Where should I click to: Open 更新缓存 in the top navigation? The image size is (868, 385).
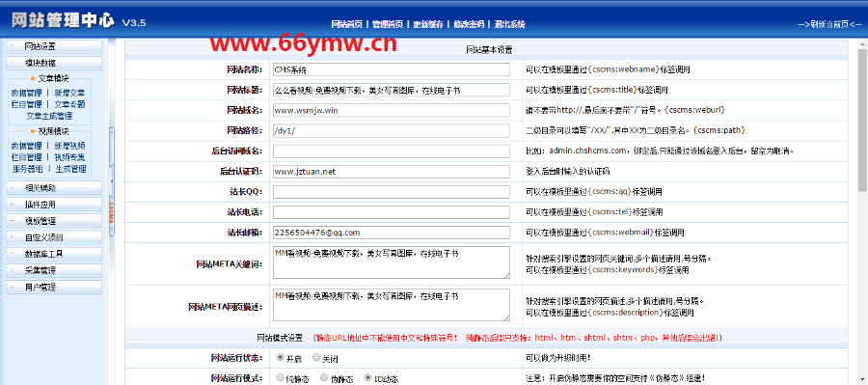coord(428,24)
